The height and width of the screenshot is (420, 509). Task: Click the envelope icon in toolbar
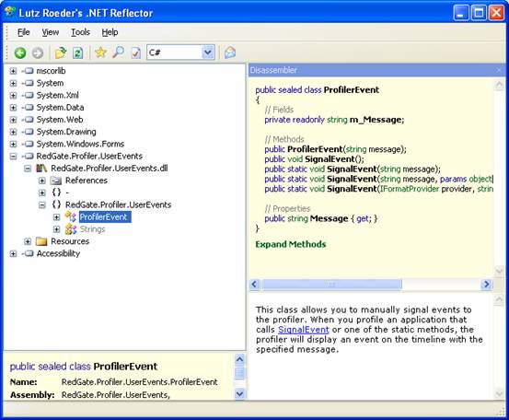pyautogui.click(x=230, y=52)
